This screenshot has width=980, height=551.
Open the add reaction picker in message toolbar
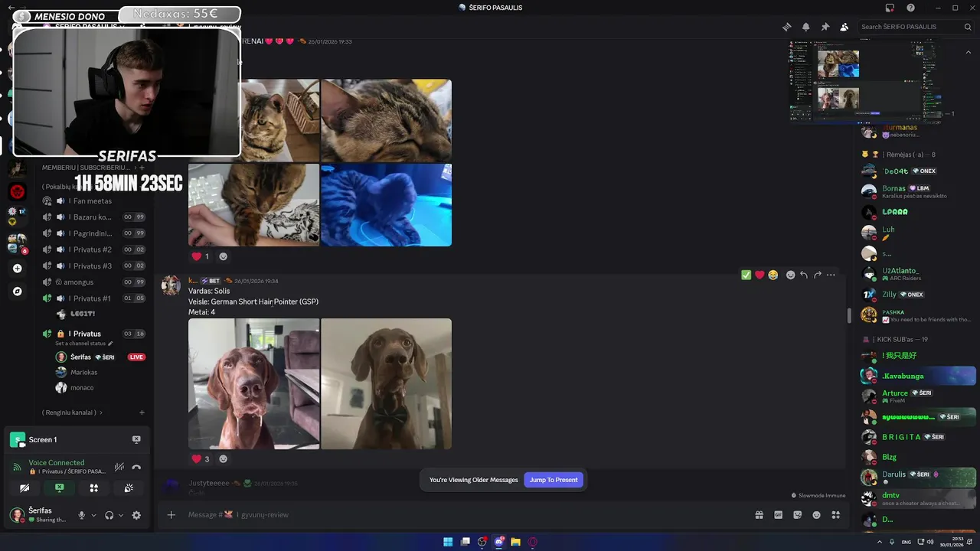[790, 275]
